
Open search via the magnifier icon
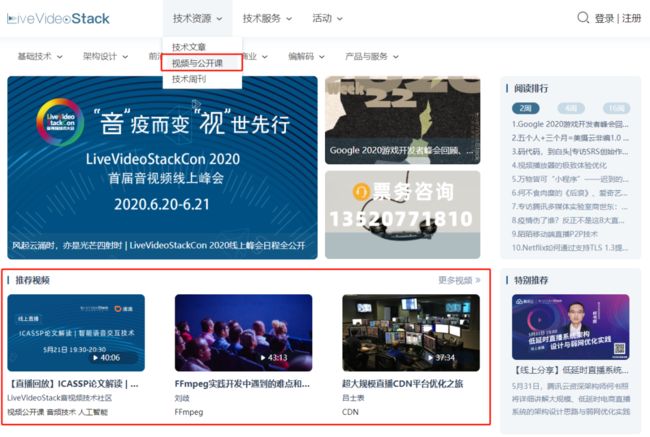pyautogui.click(x=583, y=18)
